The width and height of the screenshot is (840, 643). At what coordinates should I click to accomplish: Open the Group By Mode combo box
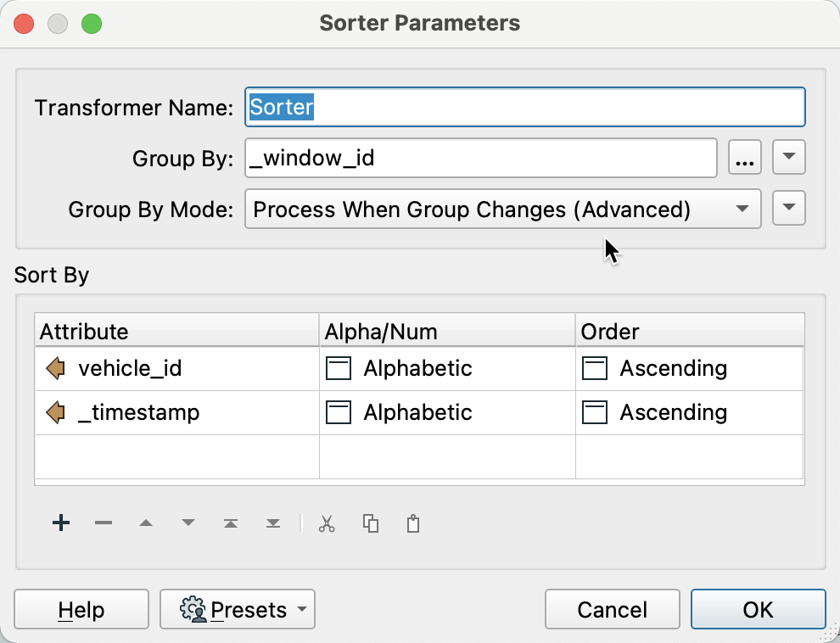502,210
